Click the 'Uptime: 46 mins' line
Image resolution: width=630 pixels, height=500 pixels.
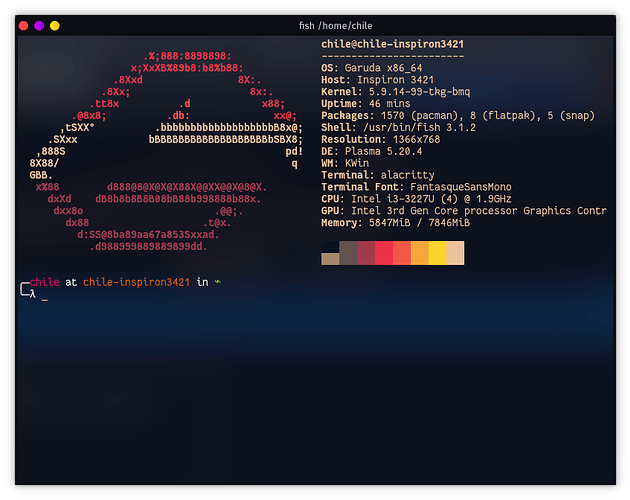coord(366,104)
